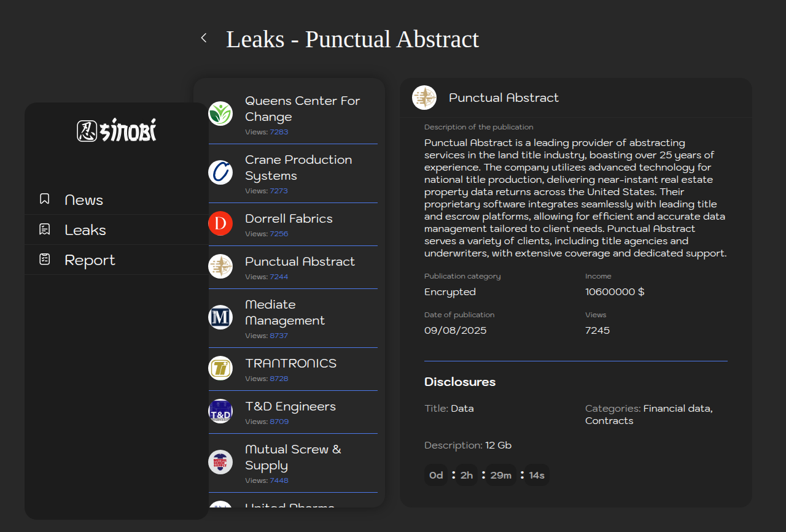
Task: Open the Report menu item
Action: point(90,260)
